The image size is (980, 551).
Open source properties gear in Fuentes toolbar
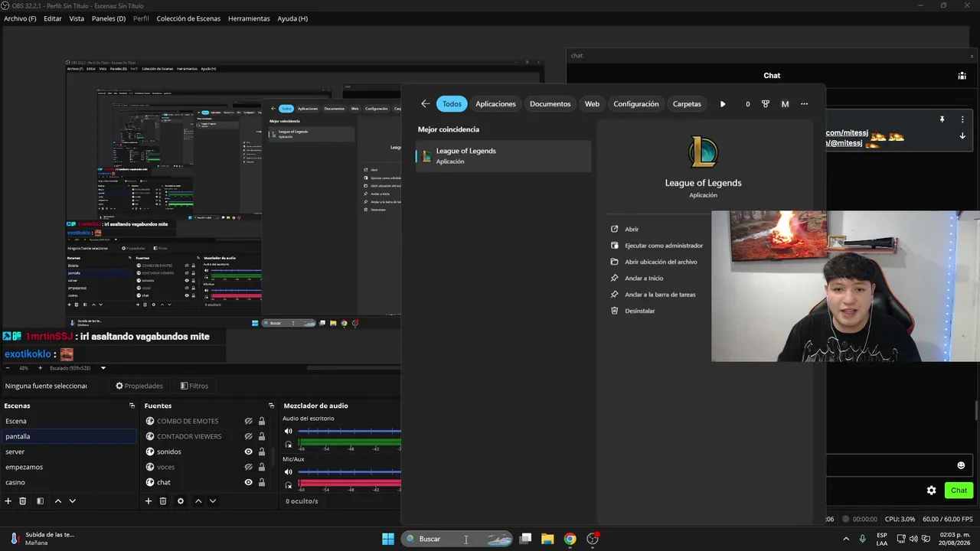coord(181,501)
